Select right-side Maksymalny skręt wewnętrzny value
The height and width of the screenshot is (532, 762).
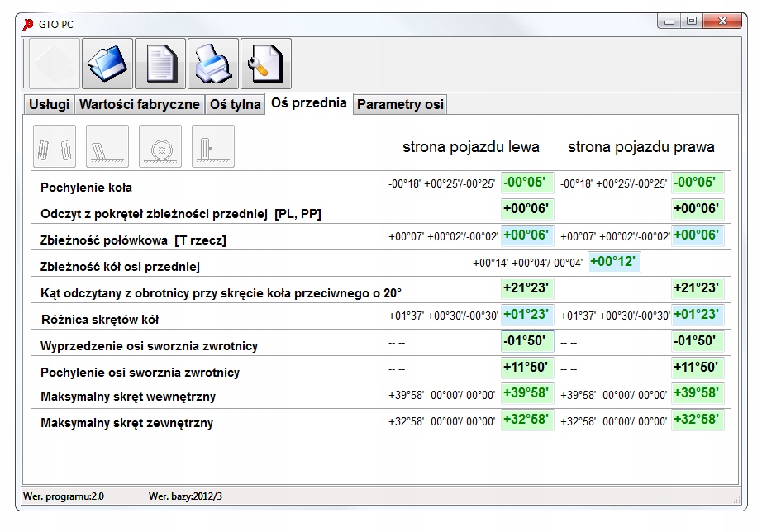697,393
